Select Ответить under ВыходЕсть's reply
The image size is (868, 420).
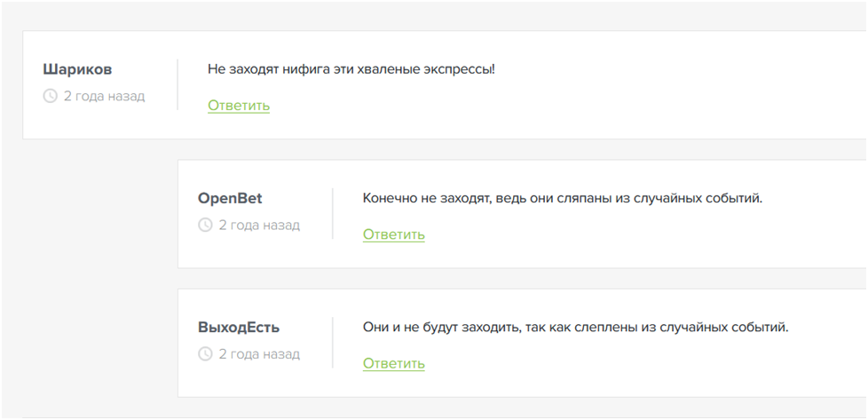click(x=393, y=363)
